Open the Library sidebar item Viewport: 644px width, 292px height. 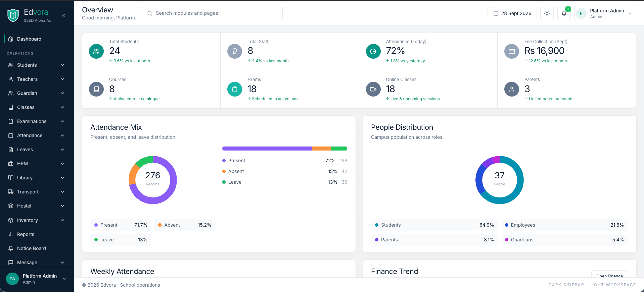[37, 178]
